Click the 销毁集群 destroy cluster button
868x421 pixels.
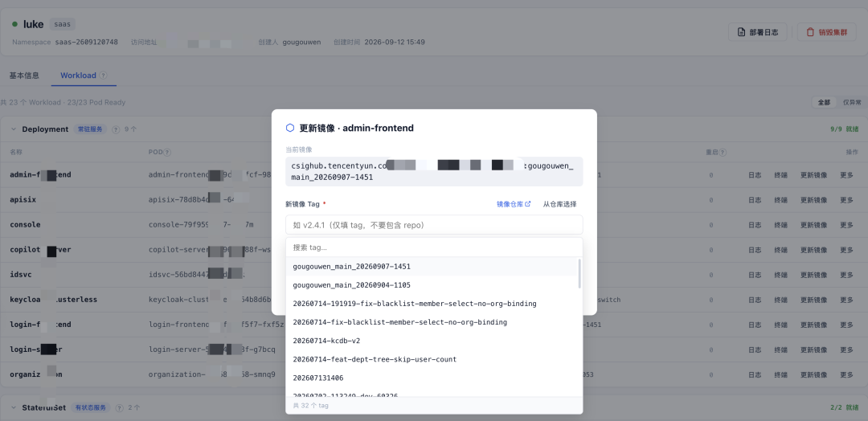point(826,32)
